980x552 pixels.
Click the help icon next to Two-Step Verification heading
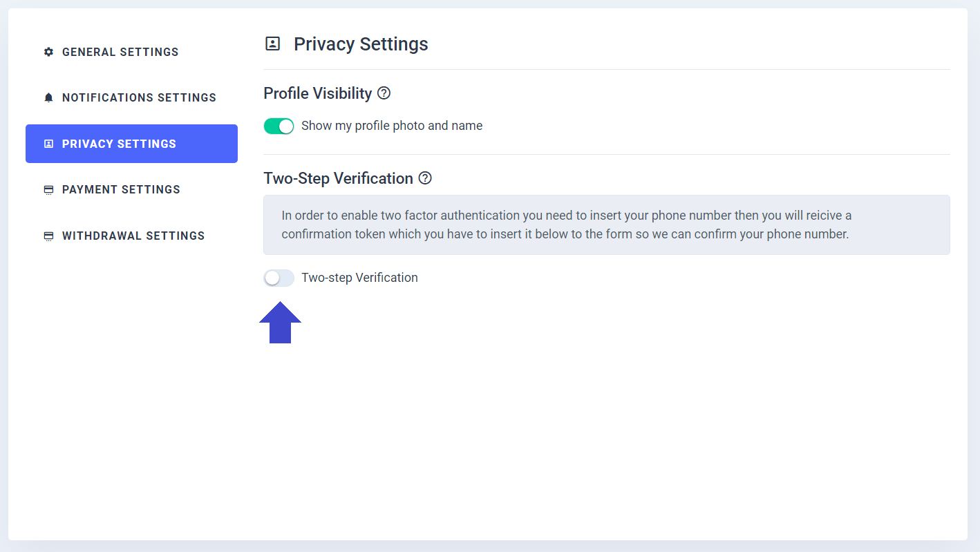click(x=425, y=178)
